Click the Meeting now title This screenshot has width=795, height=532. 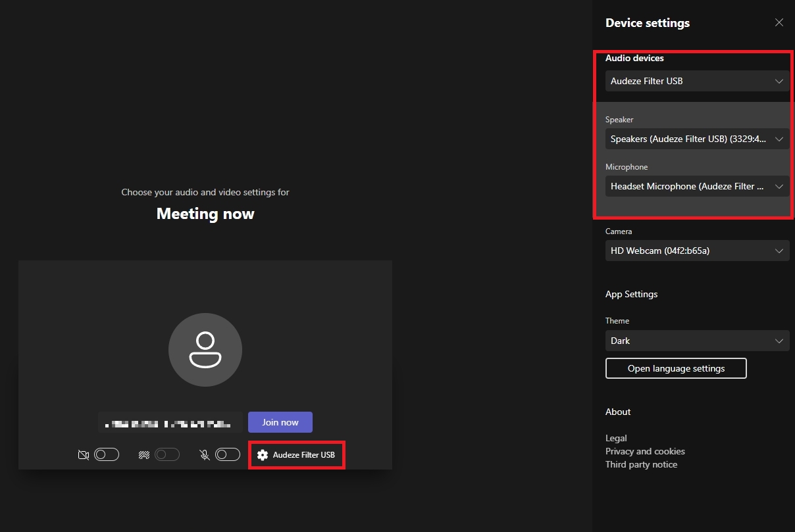pos(205,214)
